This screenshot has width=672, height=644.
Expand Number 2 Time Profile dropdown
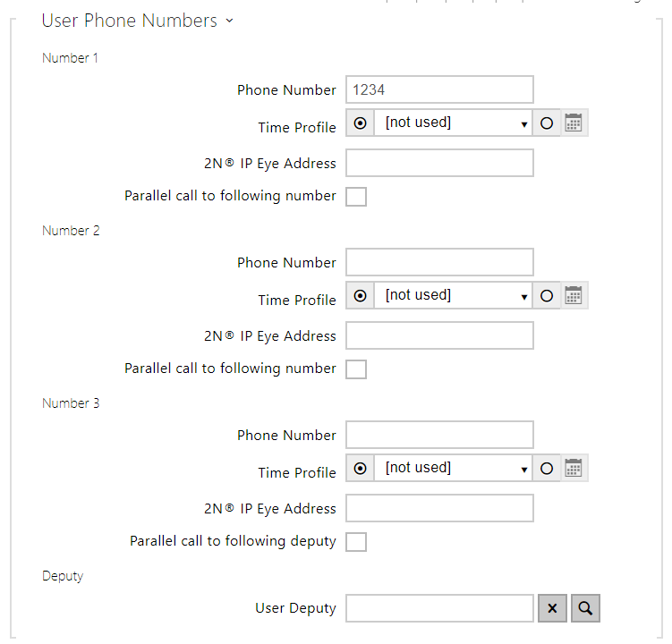pos(453,296)
